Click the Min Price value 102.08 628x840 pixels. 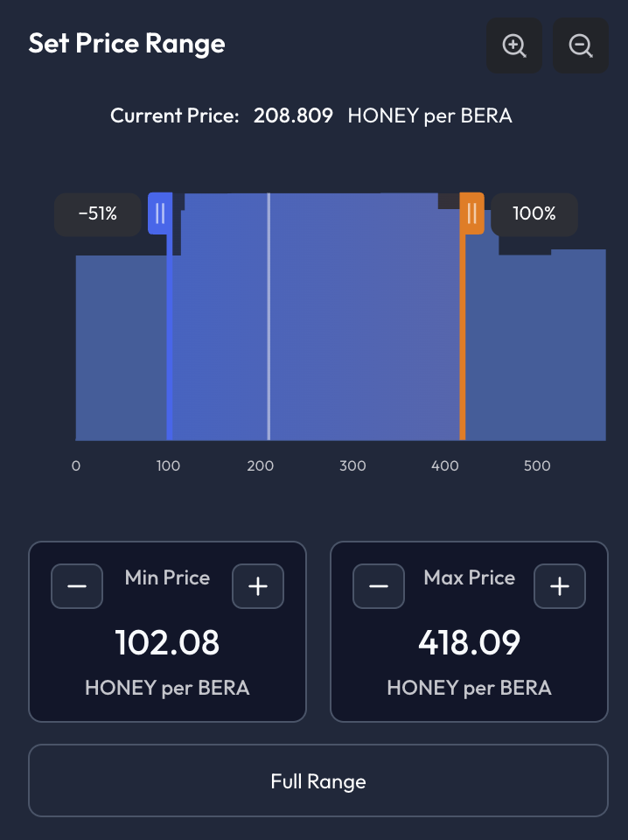tap(167, 643)
